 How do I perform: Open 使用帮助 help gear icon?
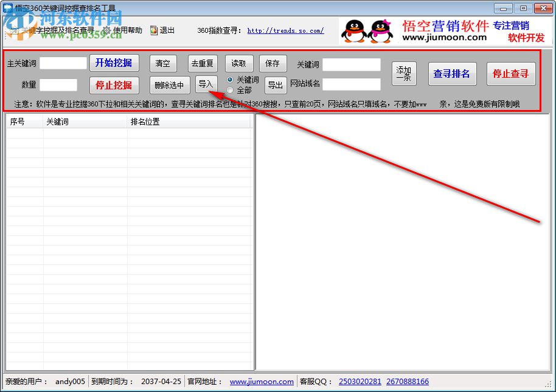pos(106,30)
